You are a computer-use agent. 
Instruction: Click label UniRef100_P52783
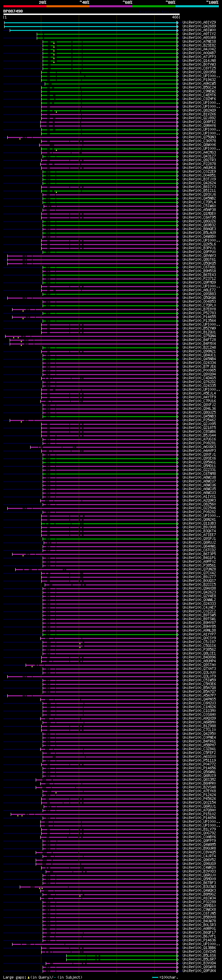(199, 313)
